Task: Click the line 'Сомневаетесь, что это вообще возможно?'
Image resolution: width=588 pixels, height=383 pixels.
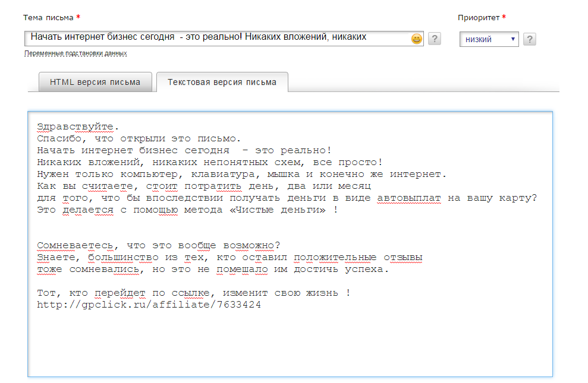Action: coord(159,246)
